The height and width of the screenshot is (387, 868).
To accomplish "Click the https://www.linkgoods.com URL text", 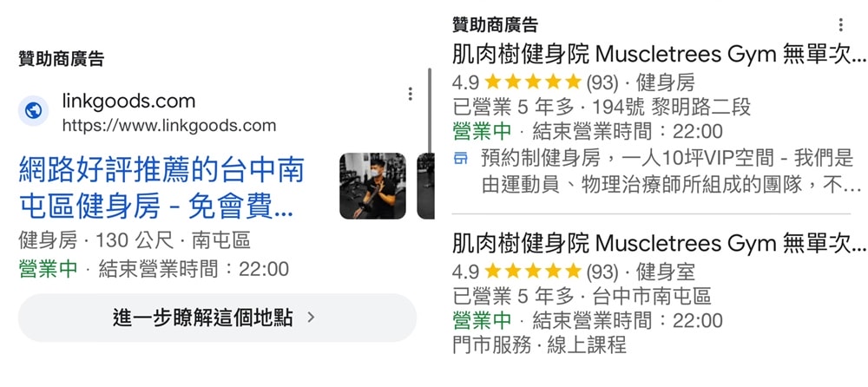I will (169, 126).
